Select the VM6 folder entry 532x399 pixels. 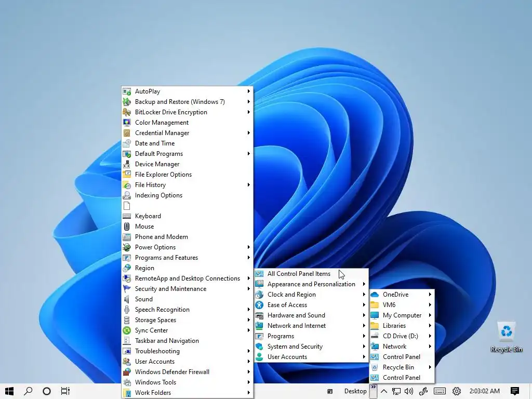point(402,305)
